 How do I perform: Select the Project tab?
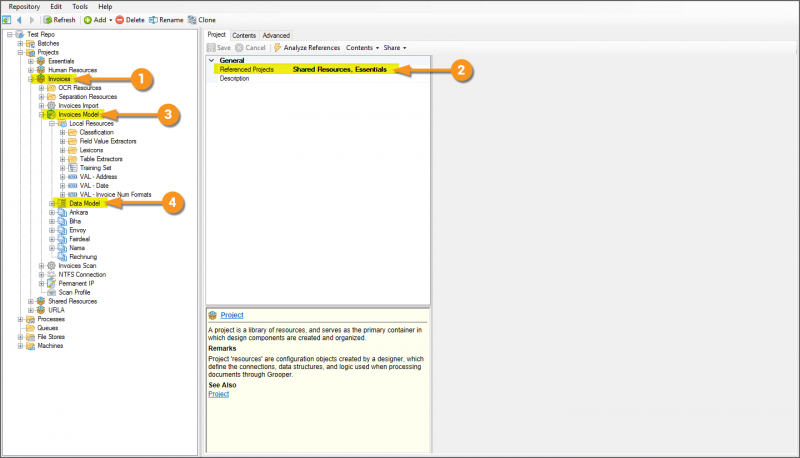[x=216, y=35]
